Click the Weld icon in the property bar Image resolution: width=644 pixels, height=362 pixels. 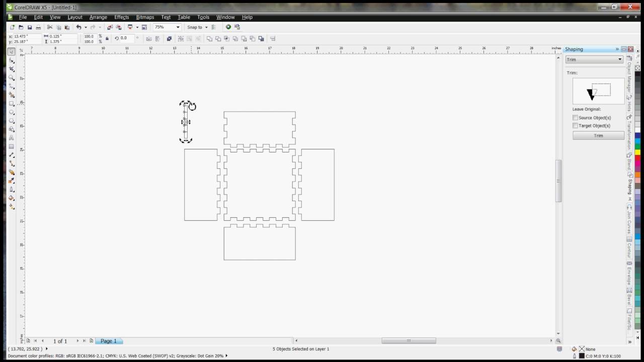tap(210, 39)
